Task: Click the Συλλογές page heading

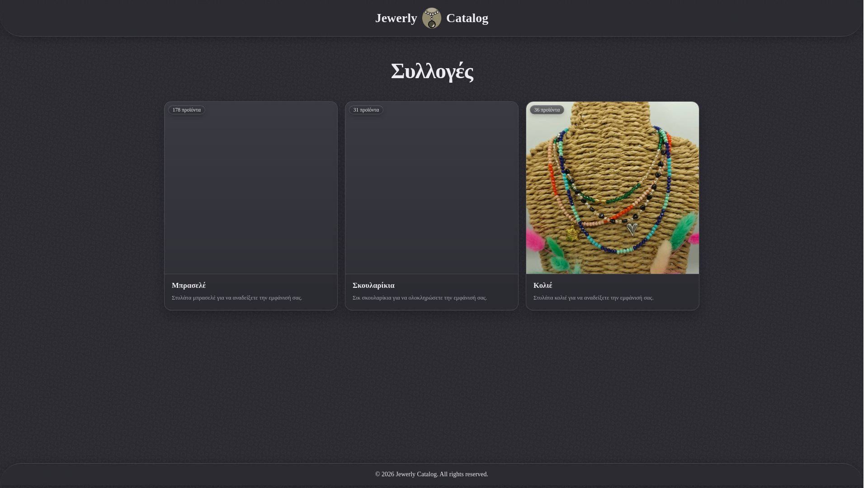Action: [x=432, y=71]
